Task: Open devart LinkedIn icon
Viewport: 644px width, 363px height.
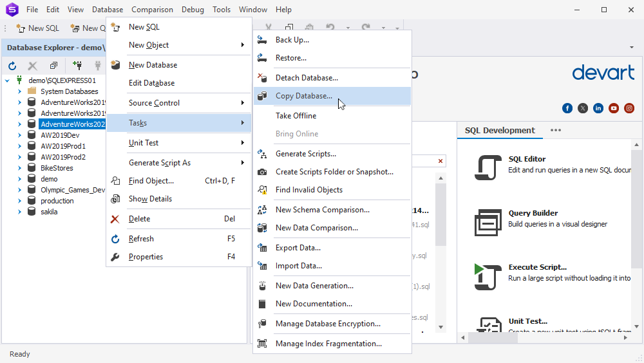Action: point(598,108)
